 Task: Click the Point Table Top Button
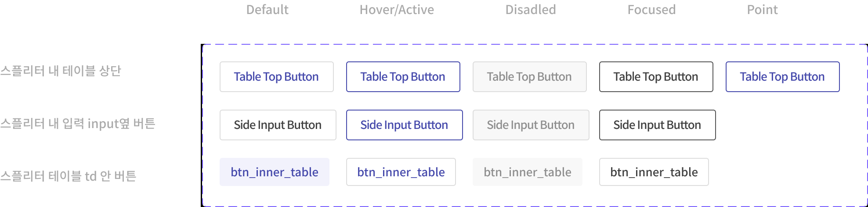pos(783,77)
